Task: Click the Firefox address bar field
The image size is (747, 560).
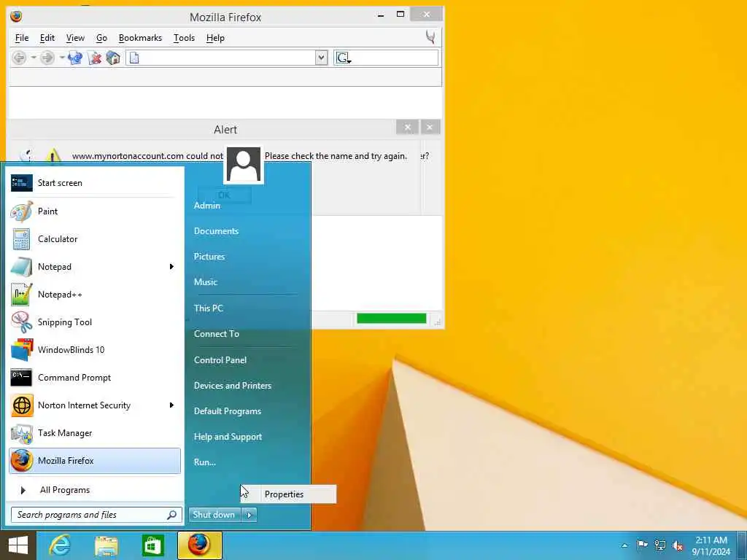Action: click(x=227, y=58)
